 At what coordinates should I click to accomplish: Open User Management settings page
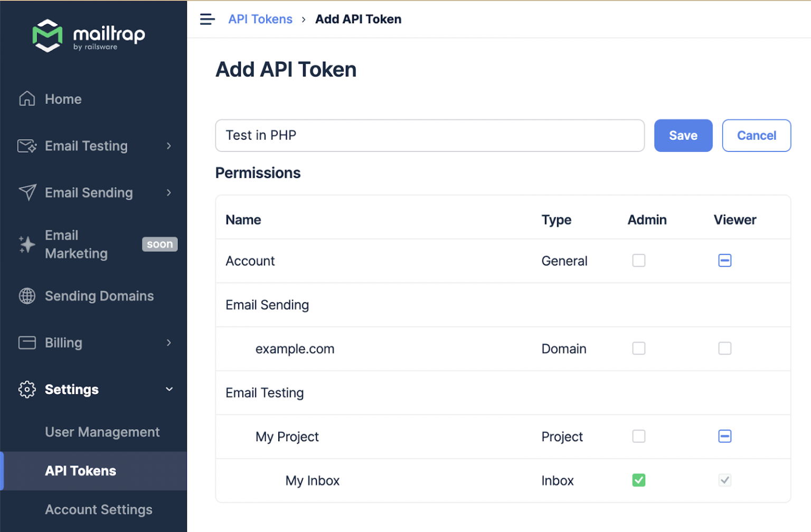pos(102,432)
